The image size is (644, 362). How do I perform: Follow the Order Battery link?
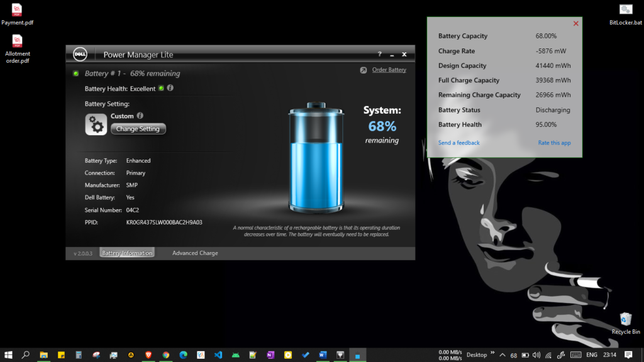(x=389, y=70)
